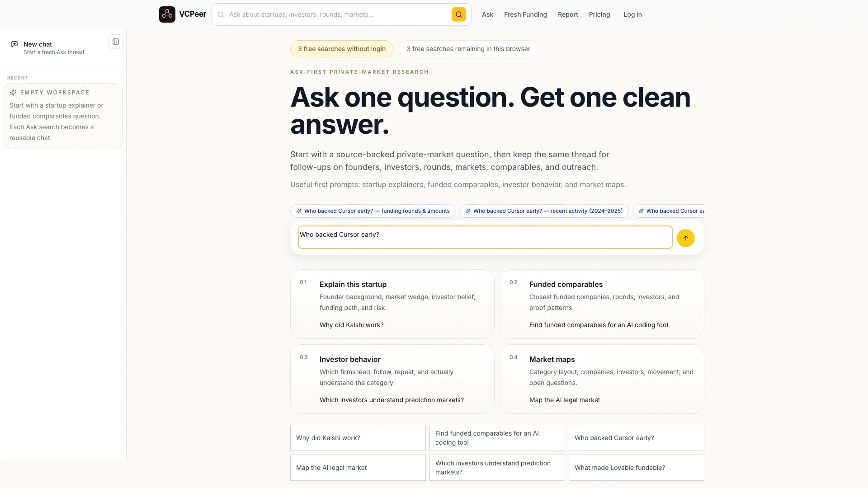Viewport: 868px width, 488px height.
Task: Select 'funding rounds & amounts' suggestion chip
Action: [373, 211]
